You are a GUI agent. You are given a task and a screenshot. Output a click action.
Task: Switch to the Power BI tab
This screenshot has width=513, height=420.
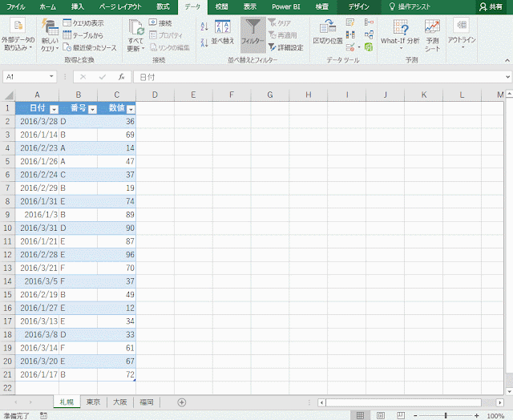286,6
